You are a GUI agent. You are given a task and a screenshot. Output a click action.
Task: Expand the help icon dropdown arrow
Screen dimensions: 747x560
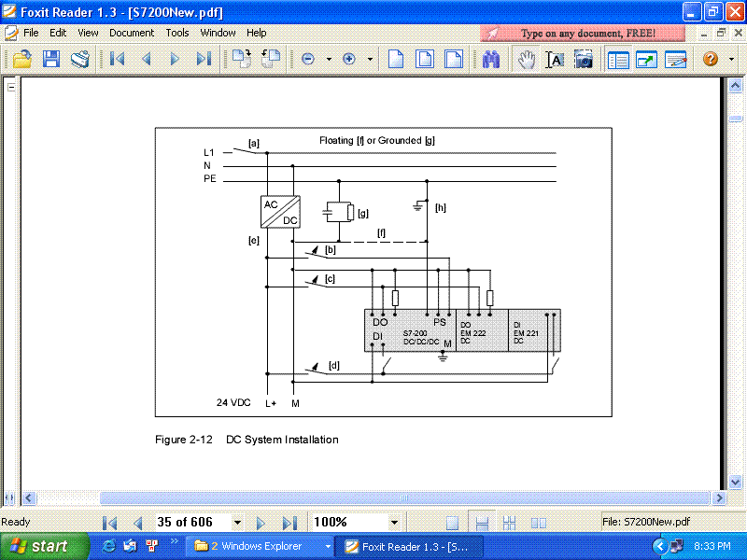pos(729,59)
